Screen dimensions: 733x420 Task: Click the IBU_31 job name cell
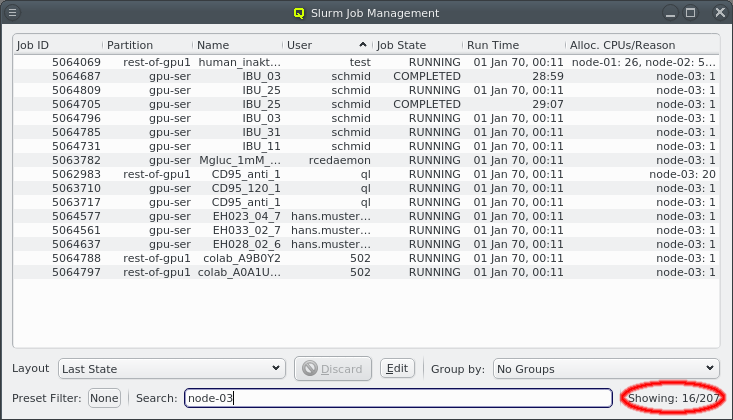261,132
